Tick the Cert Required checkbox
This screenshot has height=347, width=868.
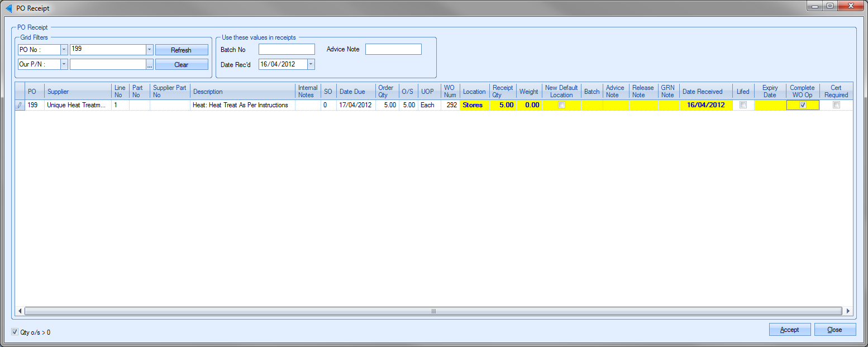click(836, 105)
